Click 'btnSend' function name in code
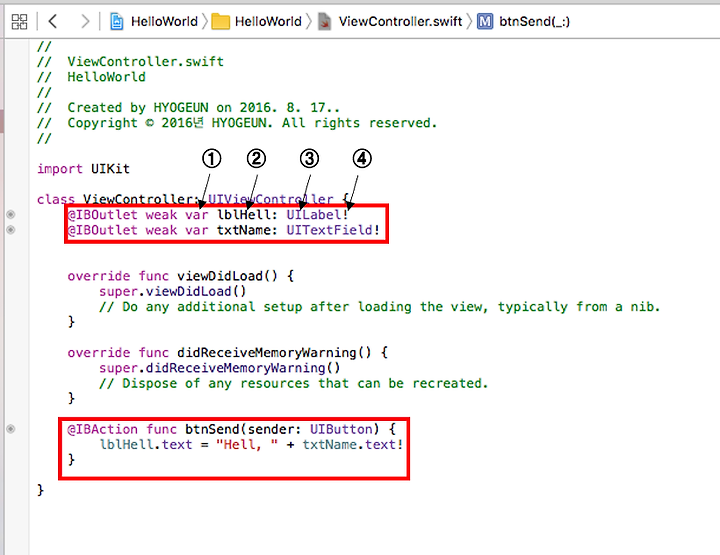The height and width of the screenshot is (555, 720). coord(213,429)
